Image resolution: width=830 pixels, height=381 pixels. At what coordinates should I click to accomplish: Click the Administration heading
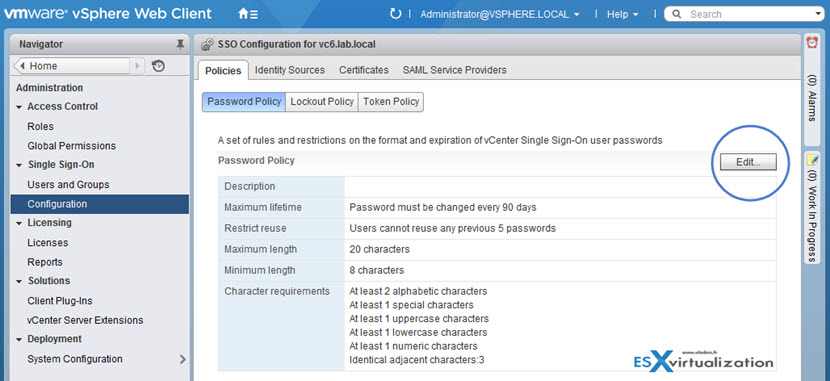pos(50,88)
